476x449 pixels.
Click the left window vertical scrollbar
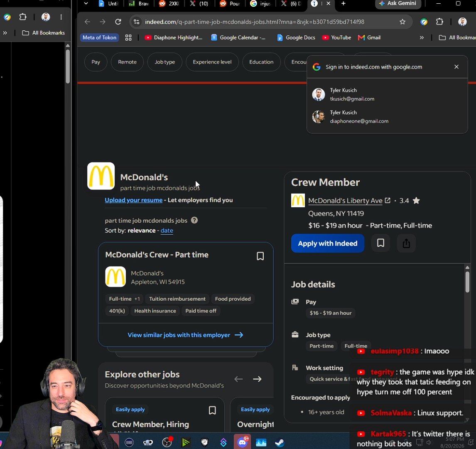tap(68, 66)
